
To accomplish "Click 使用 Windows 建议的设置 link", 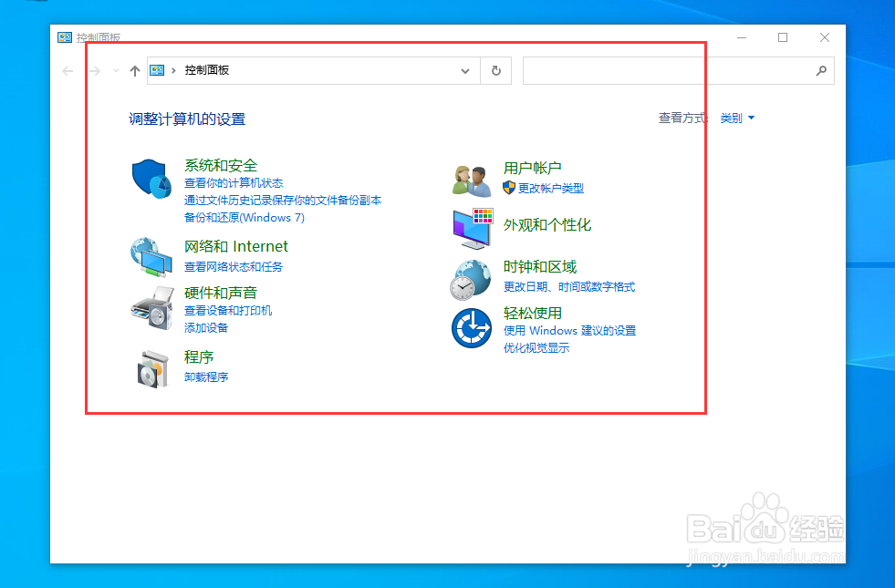I will pyautogui.click(x=569, y=331).
